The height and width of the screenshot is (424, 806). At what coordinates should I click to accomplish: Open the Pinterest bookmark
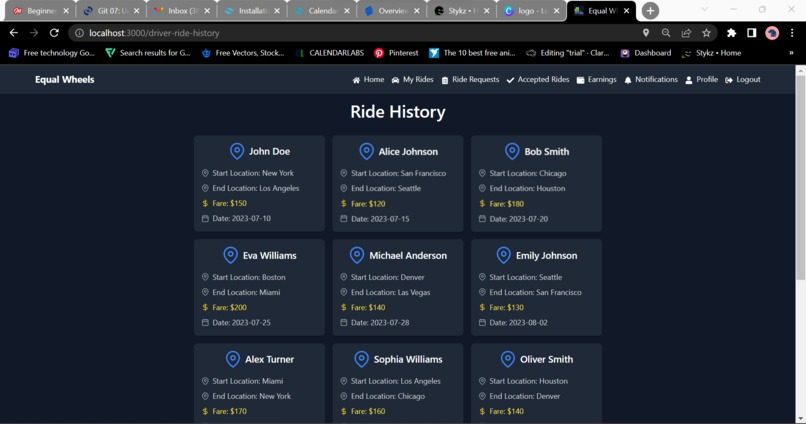(x=396, y=53)
